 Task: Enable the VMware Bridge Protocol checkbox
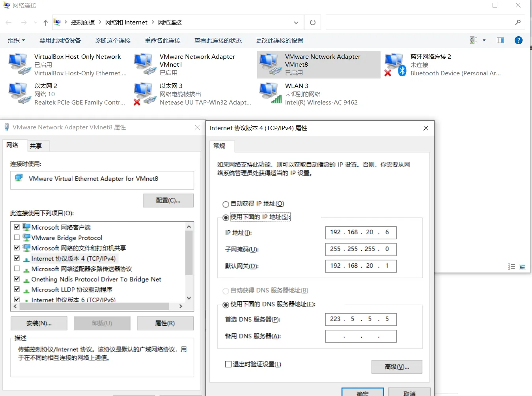point(17,237)
